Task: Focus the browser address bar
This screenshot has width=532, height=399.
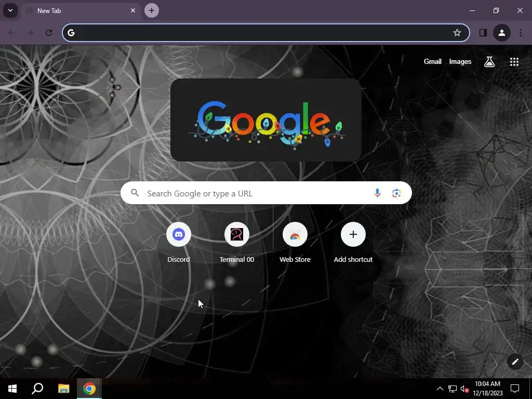Action: (x=265, y=33)
